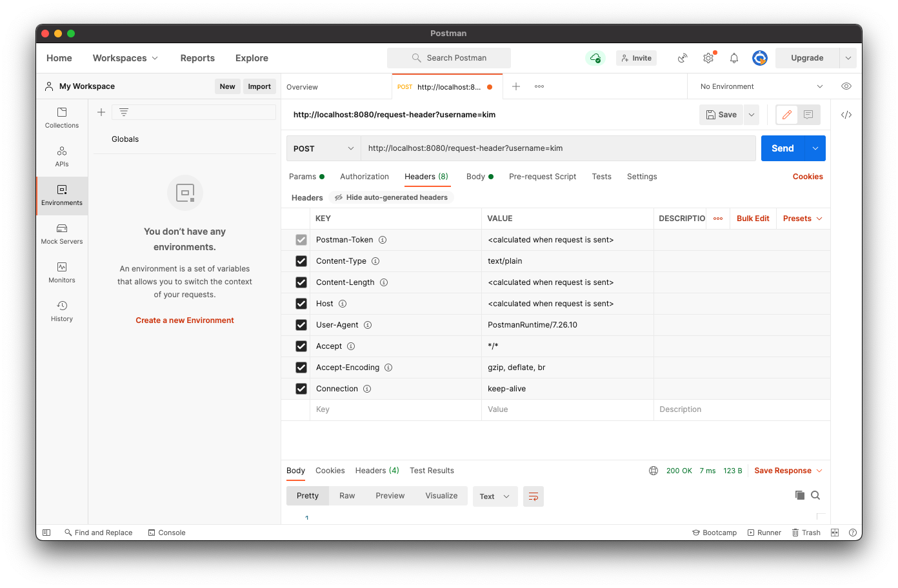Expand the Workspaces menu
The image size is (898, 588).
(x=125, y=58)
